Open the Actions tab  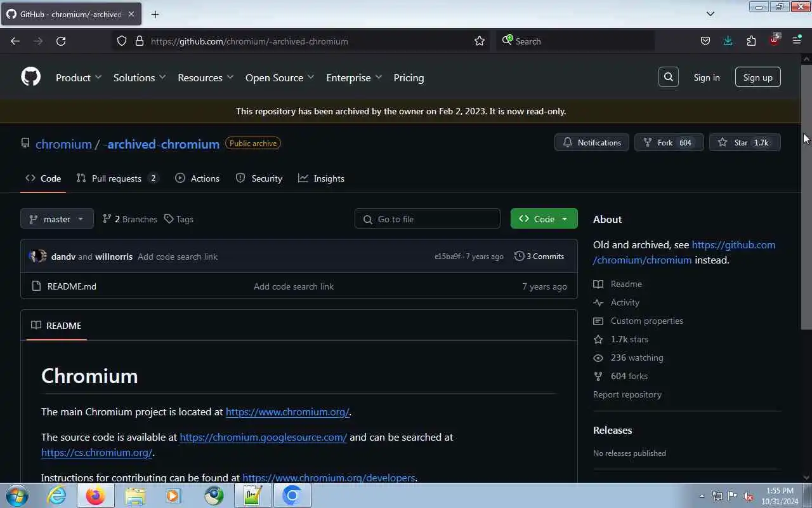pyautogui.click(x=197, y=178)
